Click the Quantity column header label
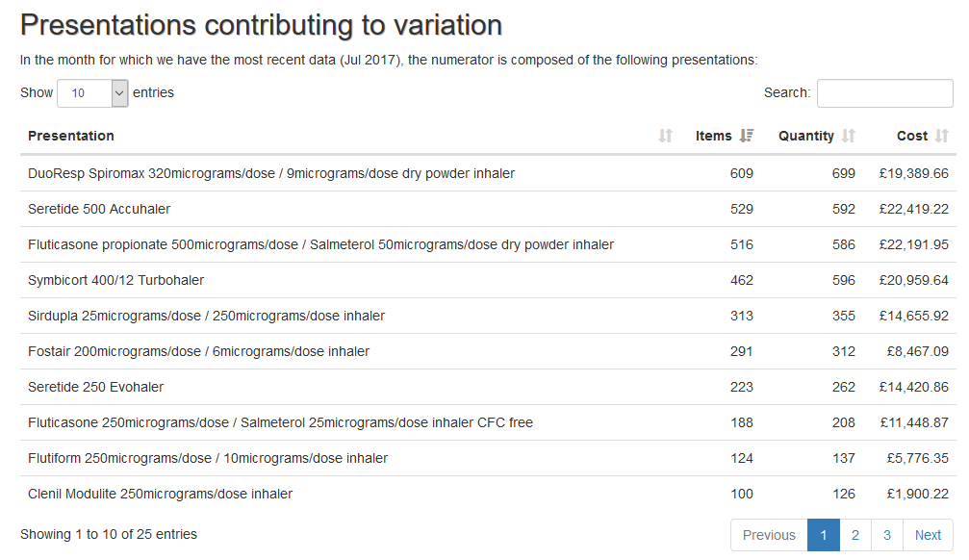The height and width of the screenshot is (560, 969). click(x=805, y=136)
